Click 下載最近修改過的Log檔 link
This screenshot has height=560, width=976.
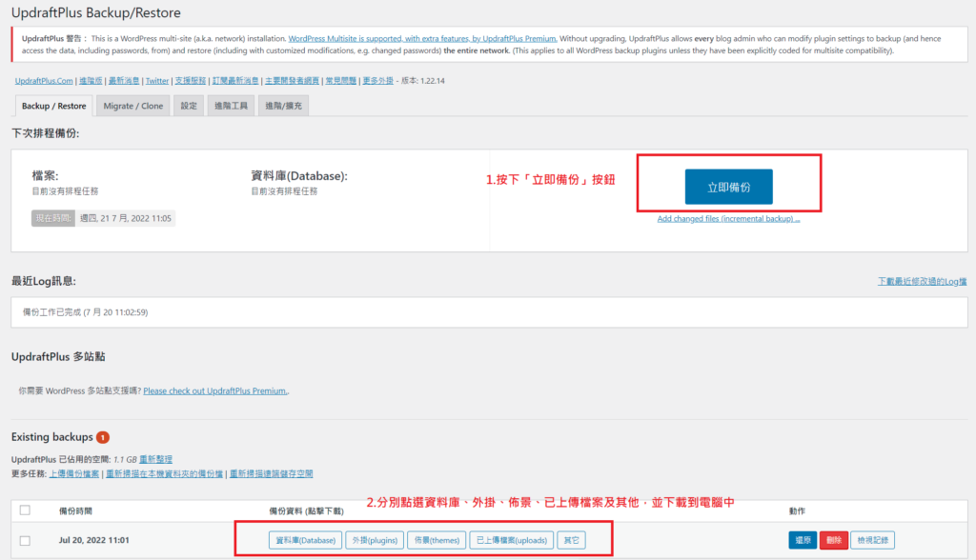pos(922,282)
